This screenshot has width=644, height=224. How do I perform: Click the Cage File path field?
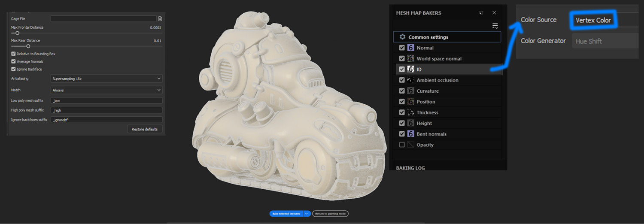click(x=103, y=19)
